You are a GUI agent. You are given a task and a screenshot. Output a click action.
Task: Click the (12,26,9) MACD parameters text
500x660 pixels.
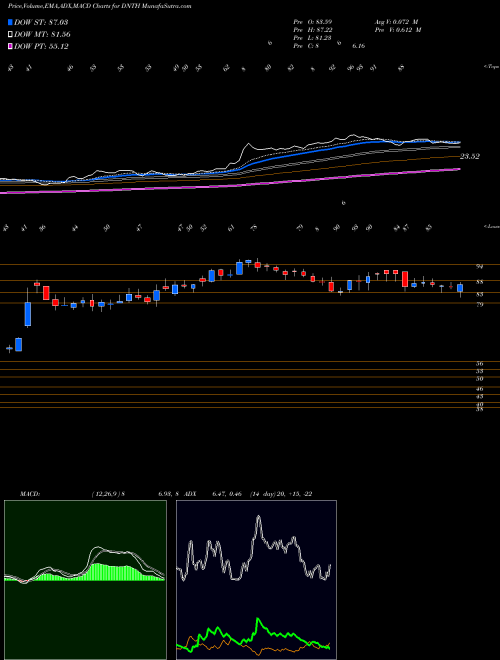[105, 494]
